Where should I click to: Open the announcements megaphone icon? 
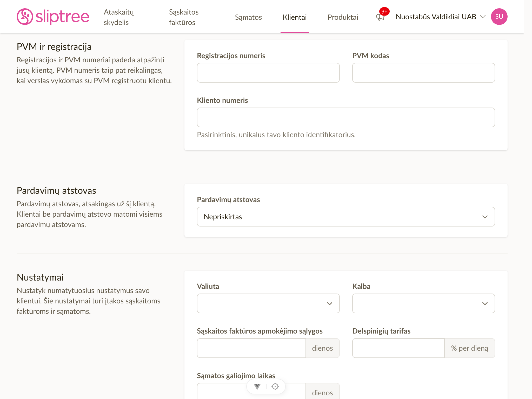[380, 17]
